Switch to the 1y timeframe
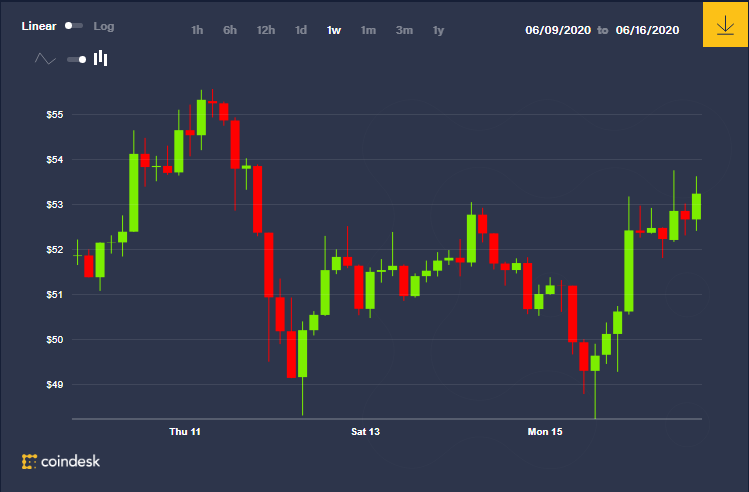The image size is (749, 492). [438, 31]
